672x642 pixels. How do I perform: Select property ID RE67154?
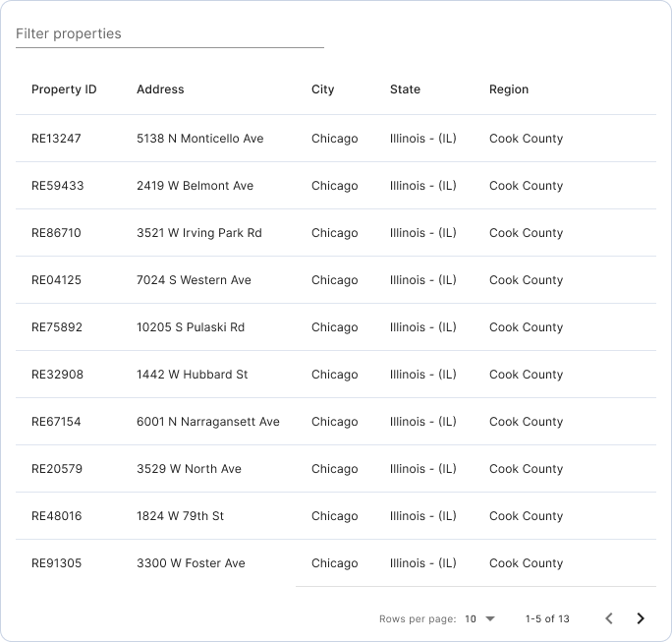[56, 422]
